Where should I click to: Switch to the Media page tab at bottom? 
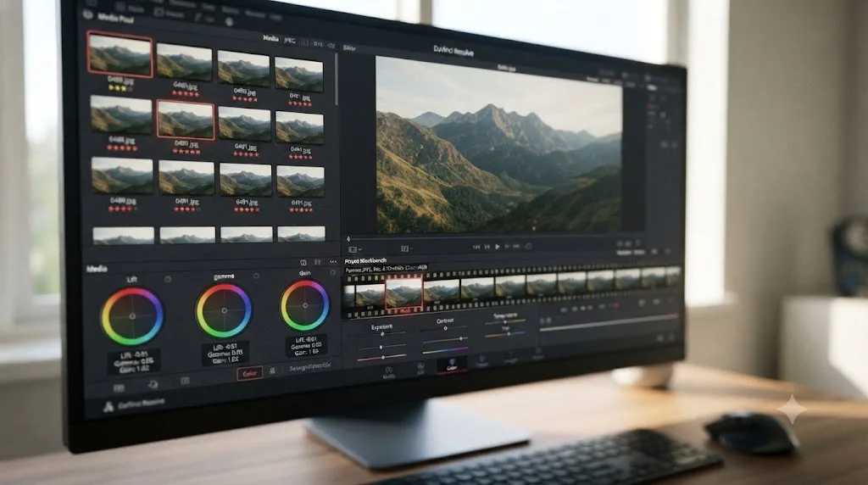388,372
